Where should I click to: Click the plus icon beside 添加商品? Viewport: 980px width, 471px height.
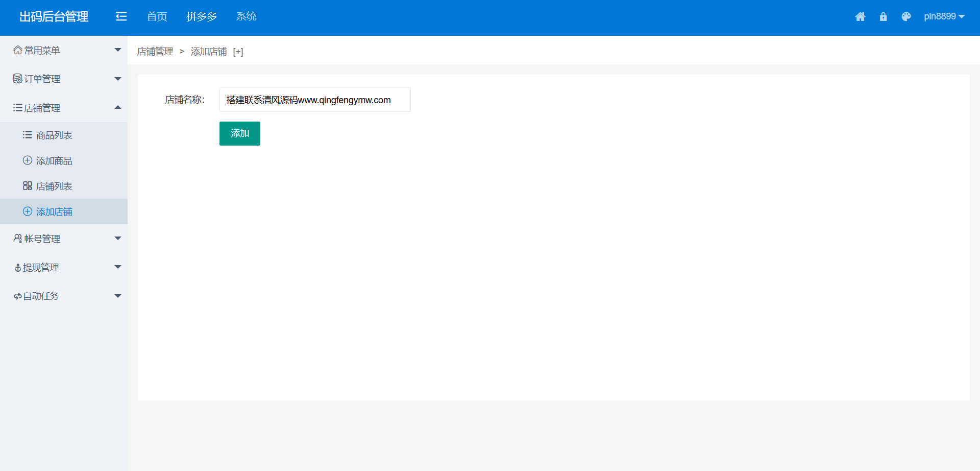pyautogui.click(x=28, y=160)
